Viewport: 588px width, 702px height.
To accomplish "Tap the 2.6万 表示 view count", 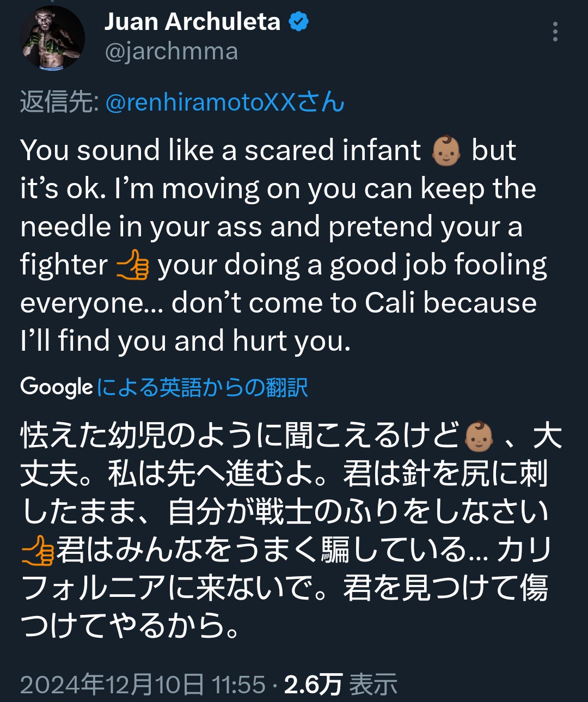I will tap(341, 685).
